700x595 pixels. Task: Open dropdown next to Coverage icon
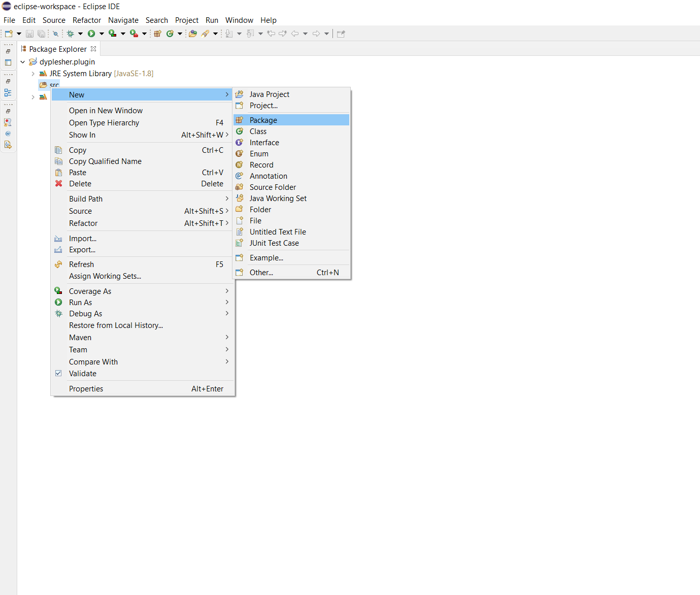[x=123, y=34]
